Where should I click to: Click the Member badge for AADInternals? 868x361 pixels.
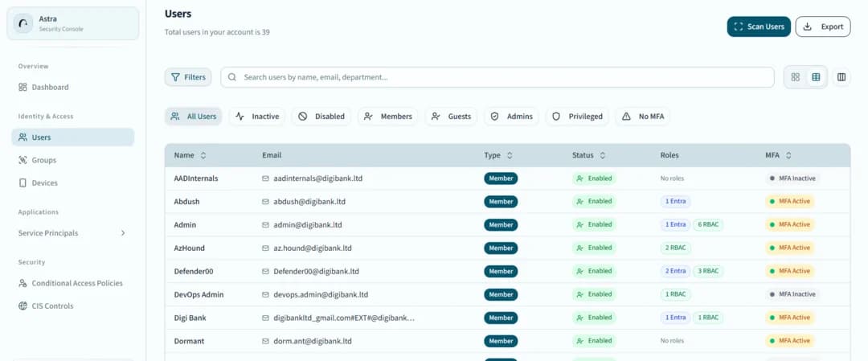click(x=501, y=178)
